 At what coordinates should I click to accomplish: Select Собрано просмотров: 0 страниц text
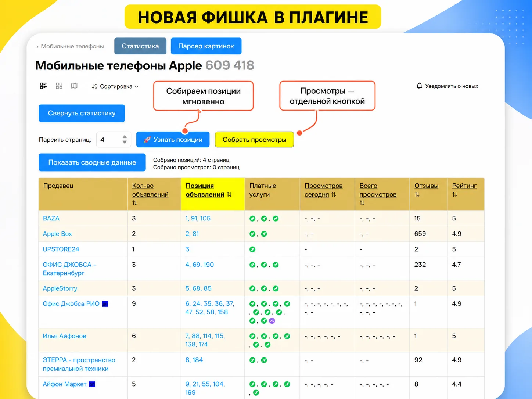click(x=196, y=167)
